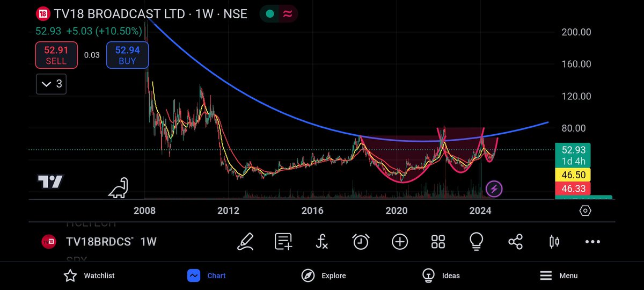
Task: Expand the collapsed indicators legend showing 3
Action: tap(52, 84)
